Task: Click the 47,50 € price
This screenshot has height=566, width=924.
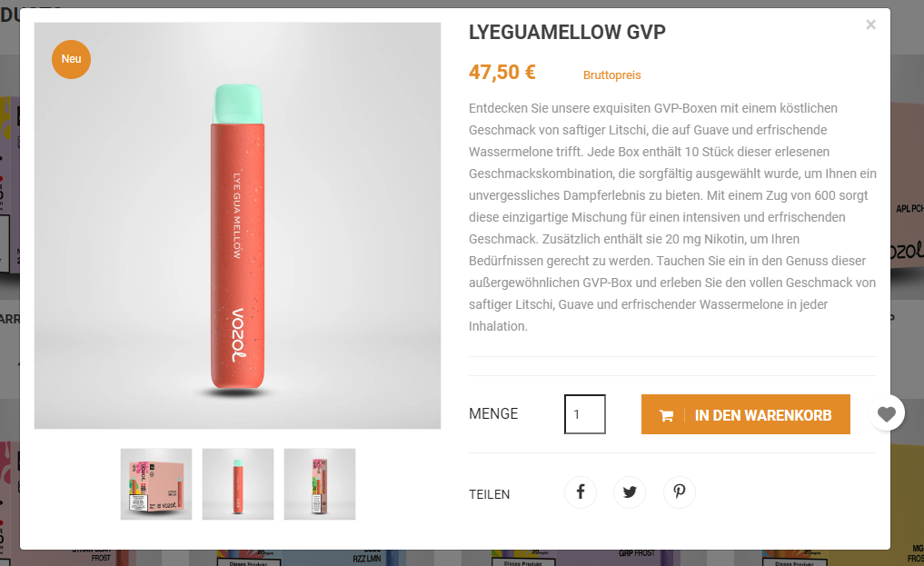Action: click(x=502, y=73)
